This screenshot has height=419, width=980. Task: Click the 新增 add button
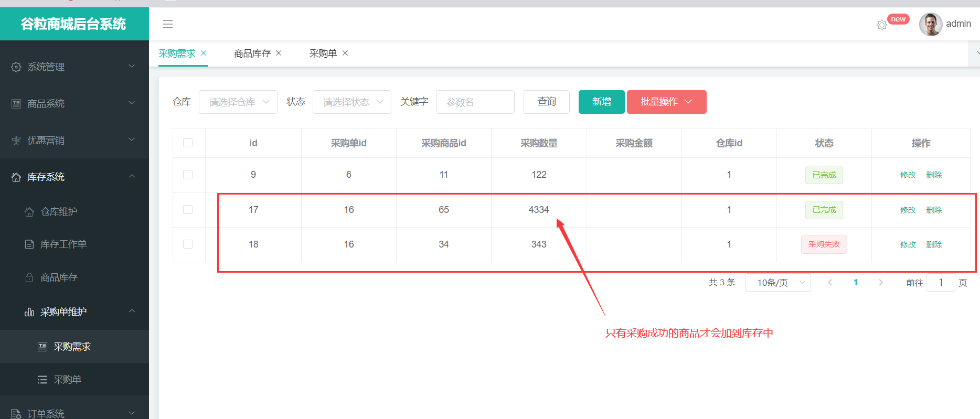[x=602, y=102]
